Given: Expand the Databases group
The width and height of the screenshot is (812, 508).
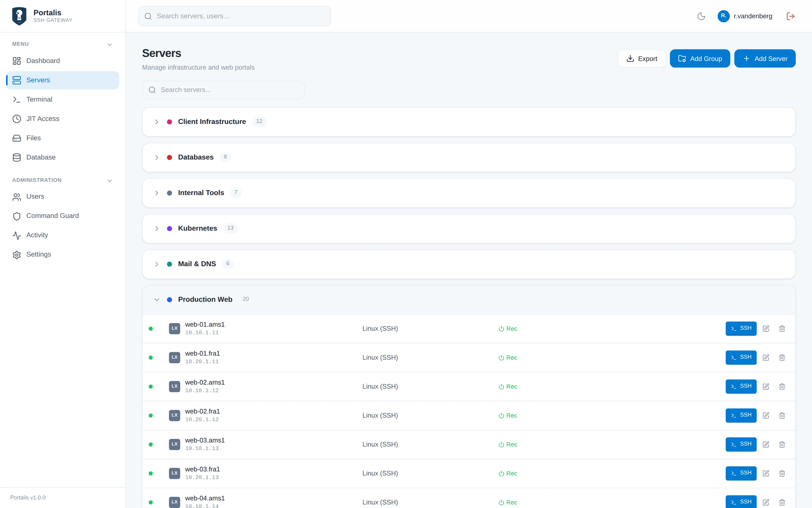Looking at the screenshot, I should [157, 157].
